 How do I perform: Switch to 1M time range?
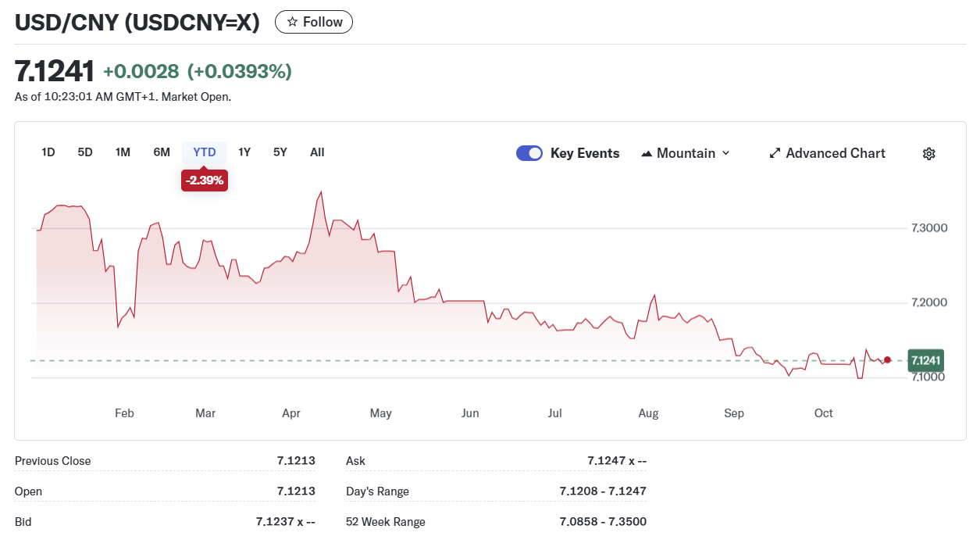[x=123, y=152]
